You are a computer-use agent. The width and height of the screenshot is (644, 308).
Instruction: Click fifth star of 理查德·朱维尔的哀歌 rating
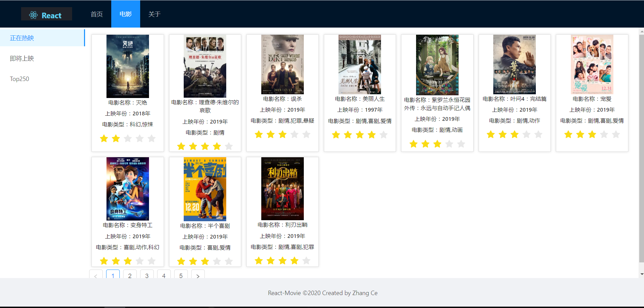(229, 146)
